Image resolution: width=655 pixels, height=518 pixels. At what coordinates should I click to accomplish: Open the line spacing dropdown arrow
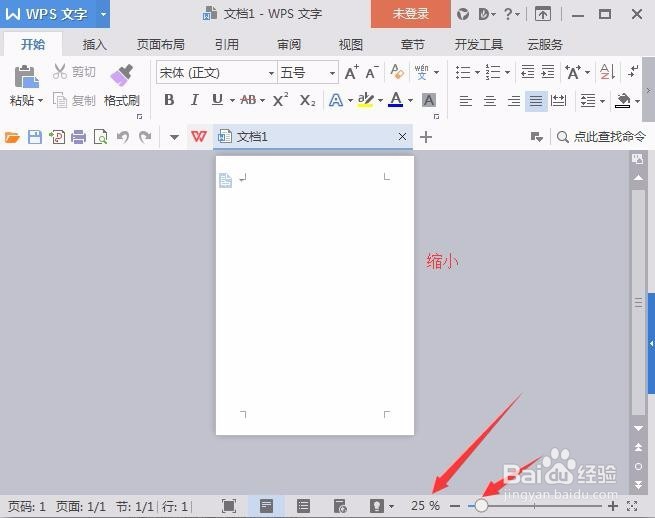pyautogui.click(x=602, y=101)
